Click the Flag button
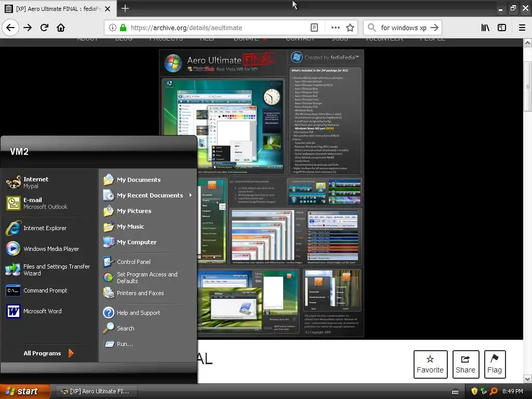 [495, 364]
